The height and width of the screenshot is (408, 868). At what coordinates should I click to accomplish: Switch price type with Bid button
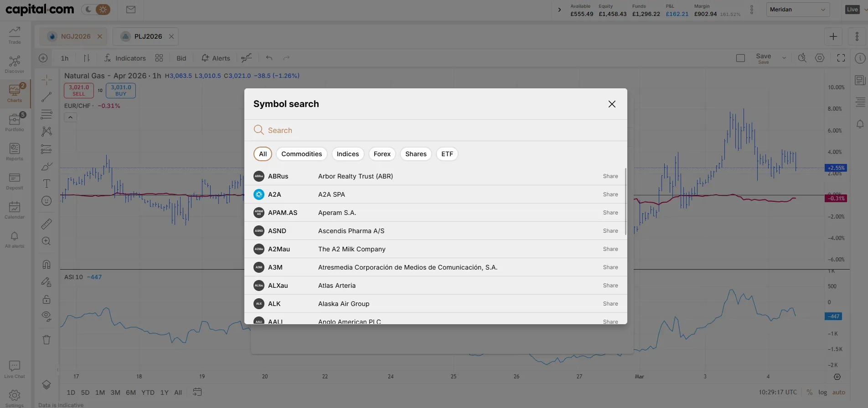point(181,58)
